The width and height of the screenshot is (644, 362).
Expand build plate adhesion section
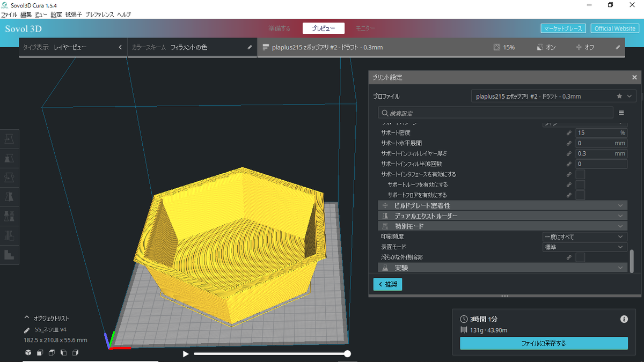pos(503,205)
